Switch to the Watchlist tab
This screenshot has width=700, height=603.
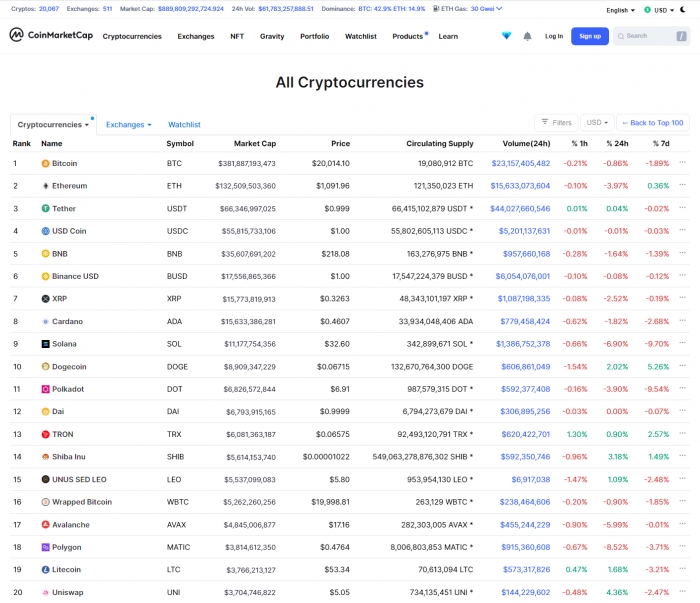tap(184, 125)
